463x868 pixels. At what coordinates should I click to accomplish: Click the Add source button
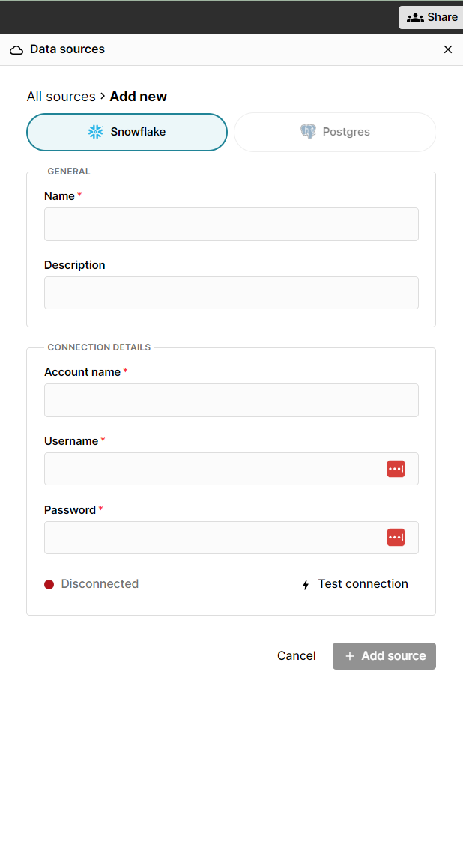coord(384,655)
